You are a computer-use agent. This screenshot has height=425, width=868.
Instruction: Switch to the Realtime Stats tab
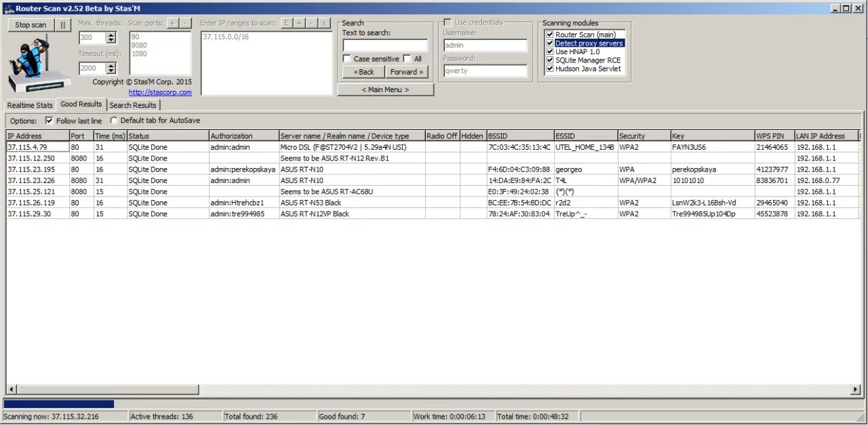[30, 105]
